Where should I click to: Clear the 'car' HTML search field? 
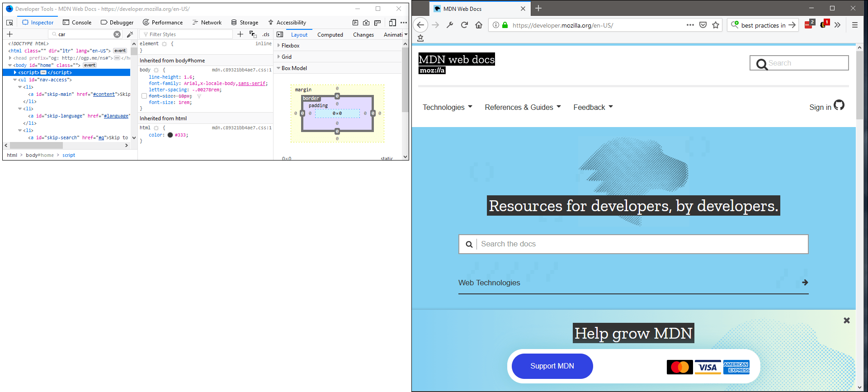pyautogui.click(x=117, y=34)
